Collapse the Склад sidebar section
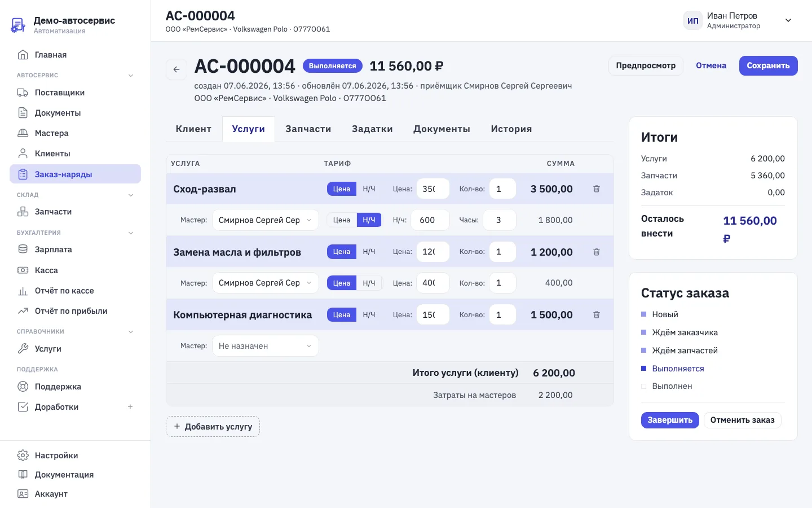Screen dimensions: 812x508 click(131, 195)
